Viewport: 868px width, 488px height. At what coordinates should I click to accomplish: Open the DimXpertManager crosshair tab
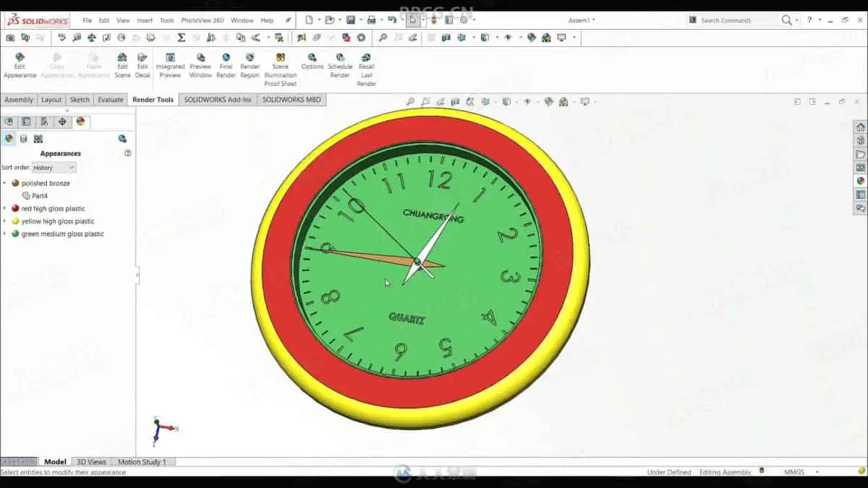coord(62,121)
